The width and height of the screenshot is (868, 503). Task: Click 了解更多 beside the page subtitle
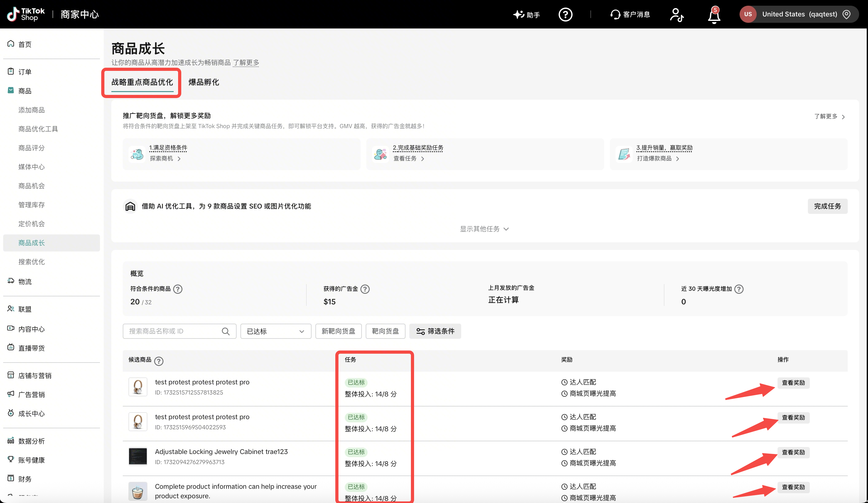[x=246, y=62]
